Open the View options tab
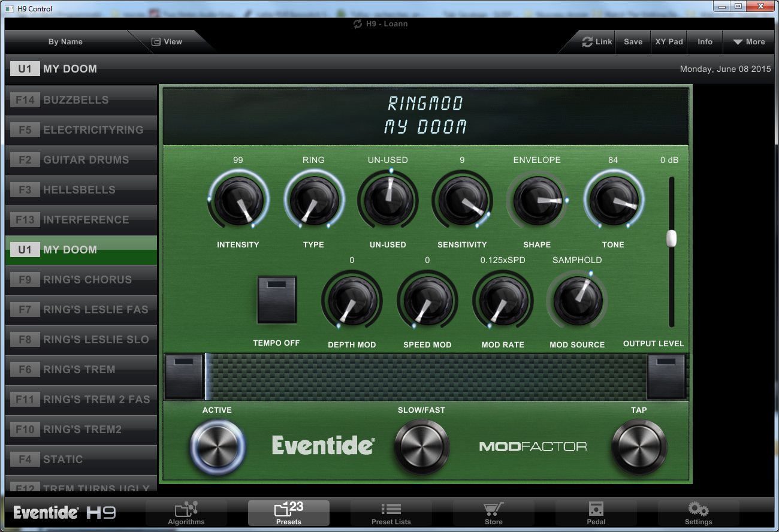The width and height of the screenshot is (779, 532). click(x=167, y=42)
